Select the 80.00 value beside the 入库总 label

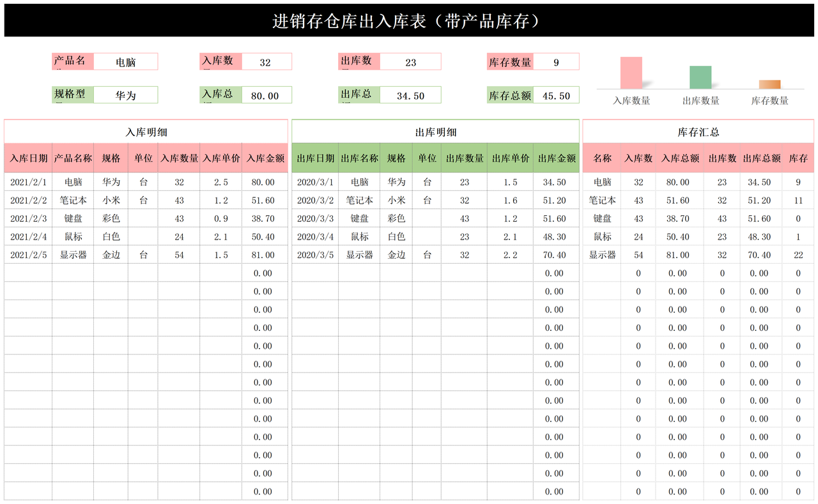(x=266, y=95)
